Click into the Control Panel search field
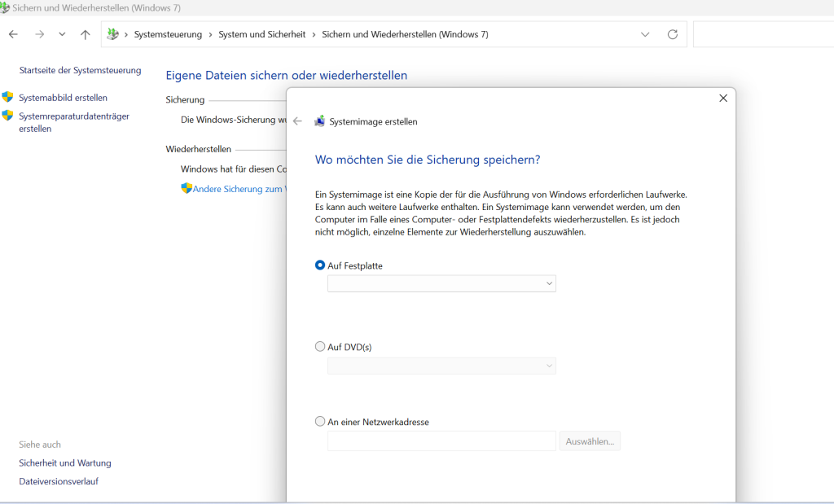Viewport: 834px width, 504px height. 763,34
